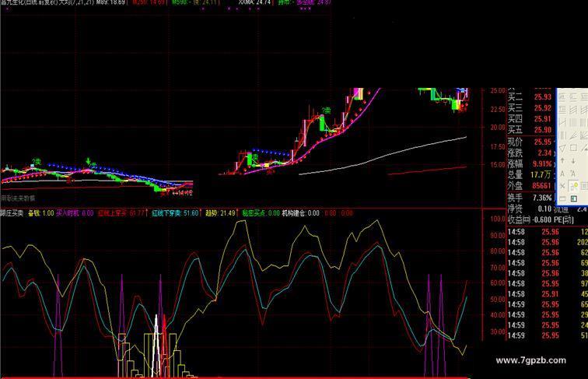This screenshot has width=588, height=379.
Task: Click the flat rectangle icon in bottom palette row
Action: pos(562,198)
